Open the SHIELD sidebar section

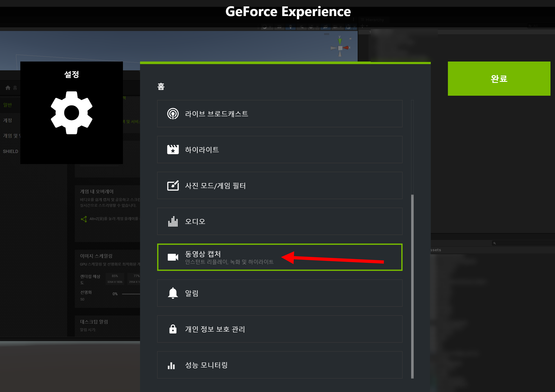tap(10, 151)
